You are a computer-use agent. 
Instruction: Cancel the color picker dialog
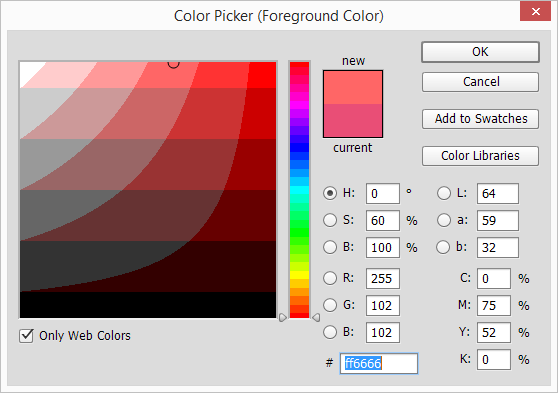pos(480,82)
